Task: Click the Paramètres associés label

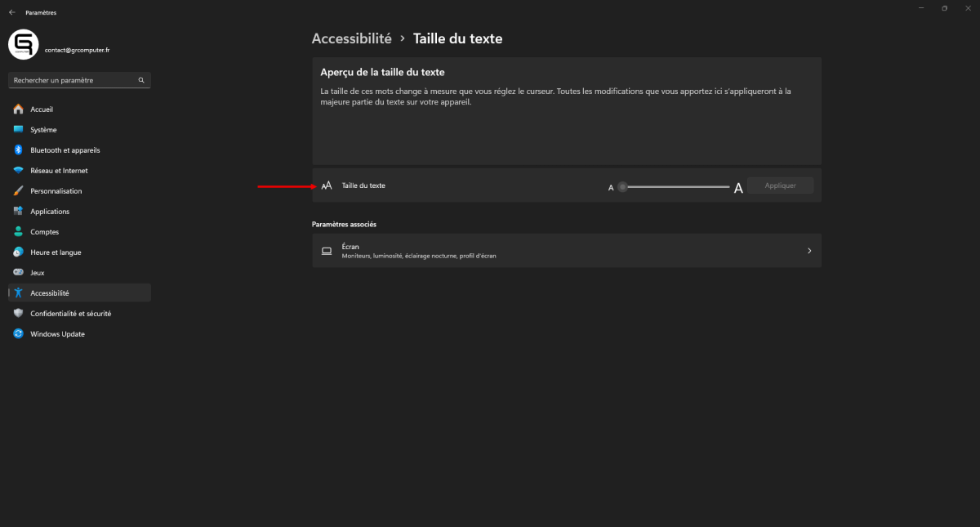Action: click(x=344, y=224)
